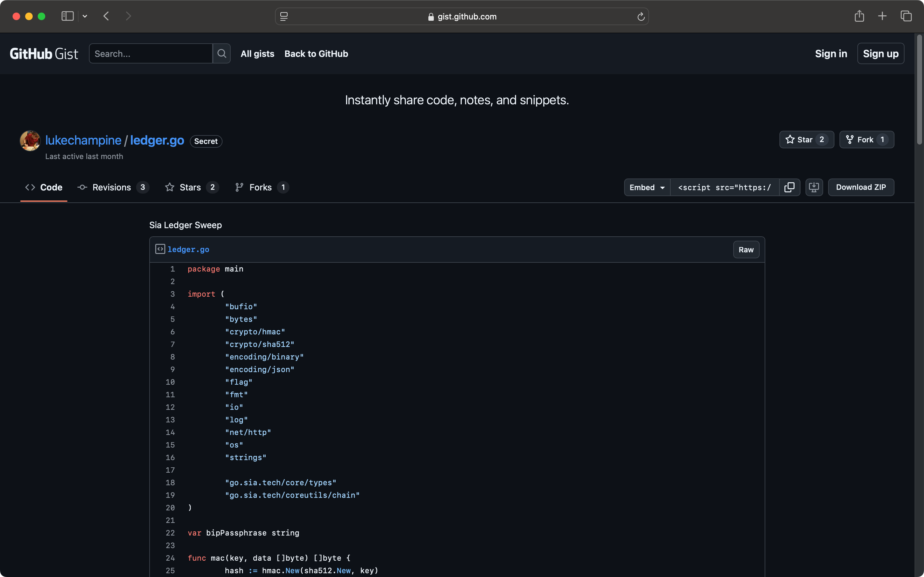The image size is (924, 577).
Task: Open All gists
Action: click(258, 54)
